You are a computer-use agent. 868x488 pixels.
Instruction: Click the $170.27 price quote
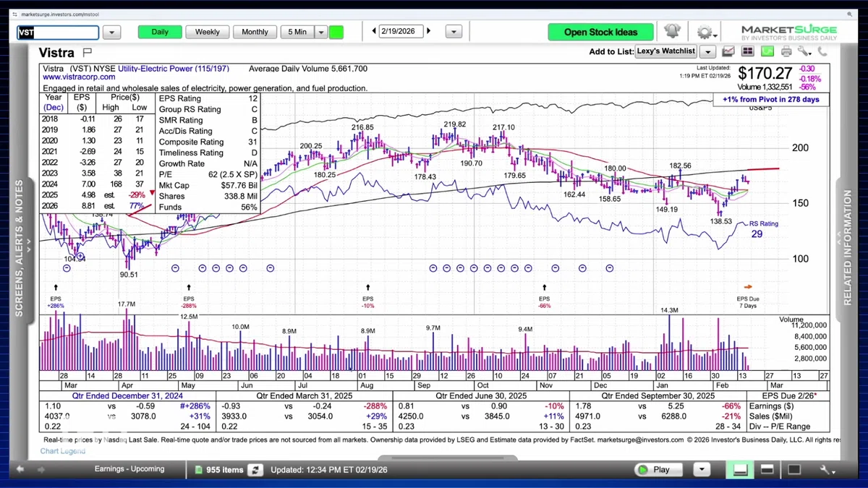(765, 74)
